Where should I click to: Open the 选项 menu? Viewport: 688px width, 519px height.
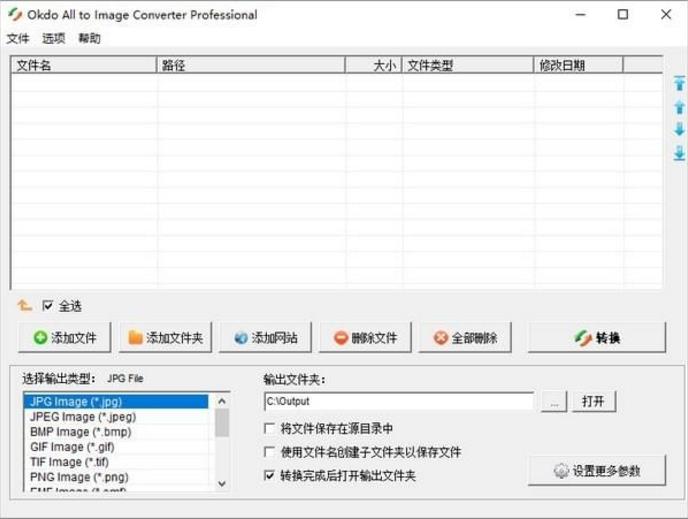tap(53, 39)
